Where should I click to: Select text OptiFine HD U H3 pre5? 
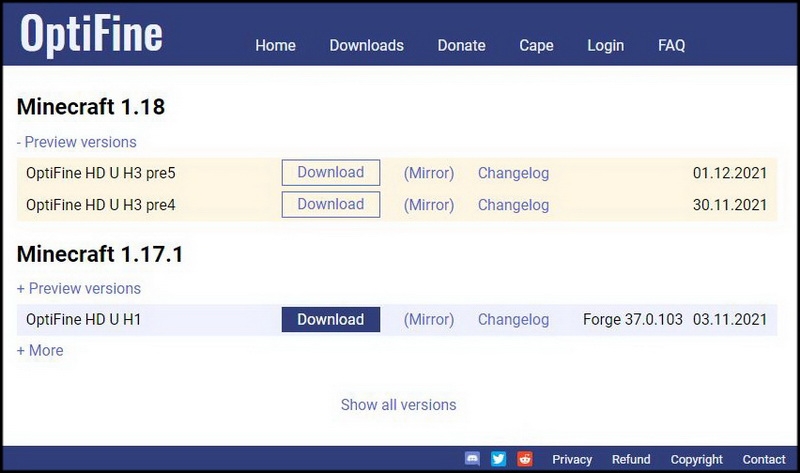click(101, 173)
